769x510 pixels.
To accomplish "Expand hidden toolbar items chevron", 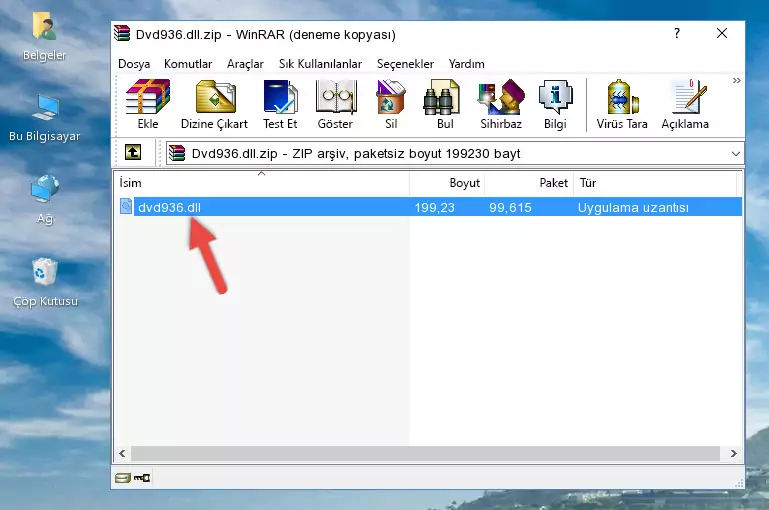I will [x=736, y=80].
